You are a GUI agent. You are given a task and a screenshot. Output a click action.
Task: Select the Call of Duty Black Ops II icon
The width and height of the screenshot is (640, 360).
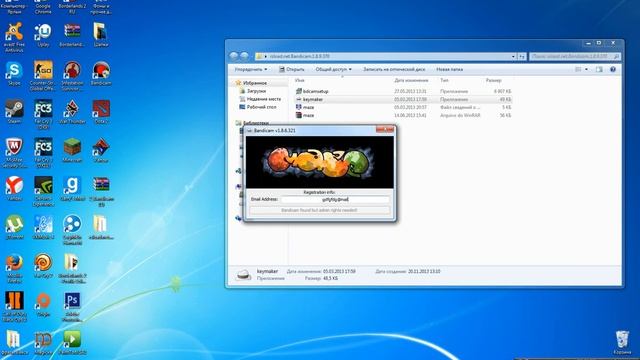[x=14, y=307]
